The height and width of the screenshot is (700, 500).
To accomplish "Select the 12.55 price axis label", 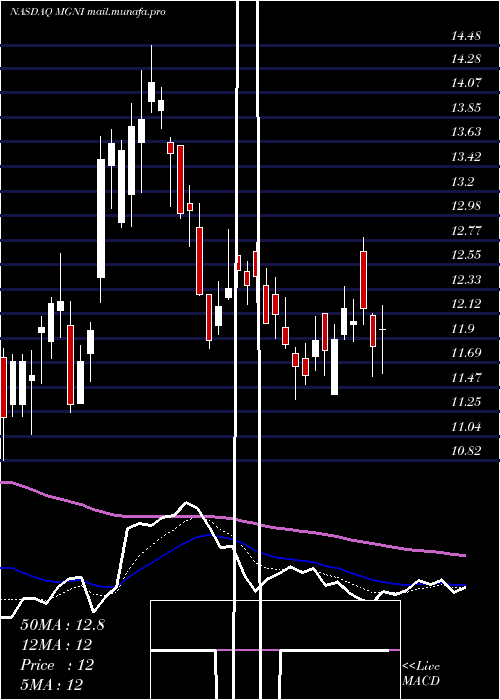I will [x=466, y=255].
